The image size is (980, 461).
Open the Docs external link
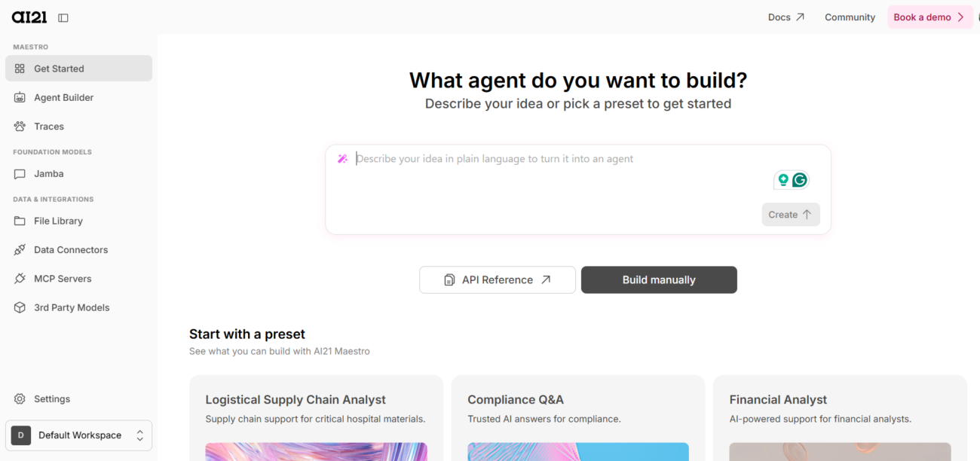click(x=786, y=17)
